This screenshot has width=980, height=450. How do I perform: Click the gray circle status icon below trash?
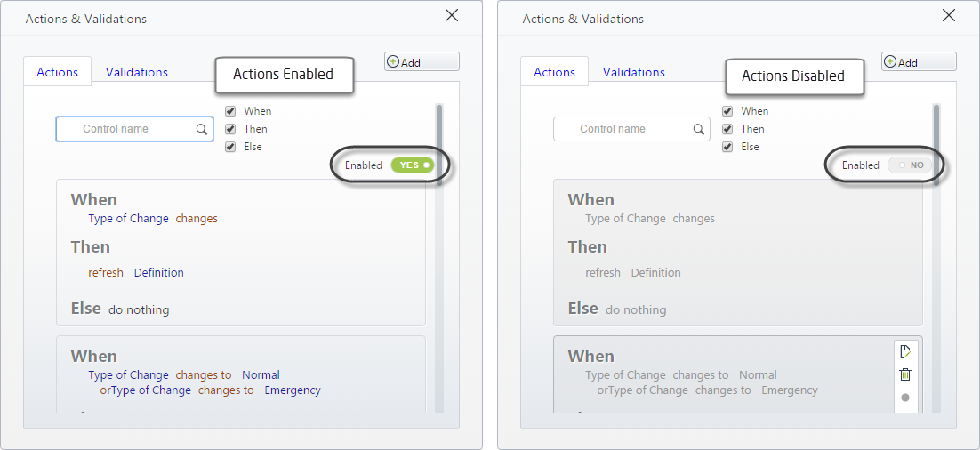(905, 398)
